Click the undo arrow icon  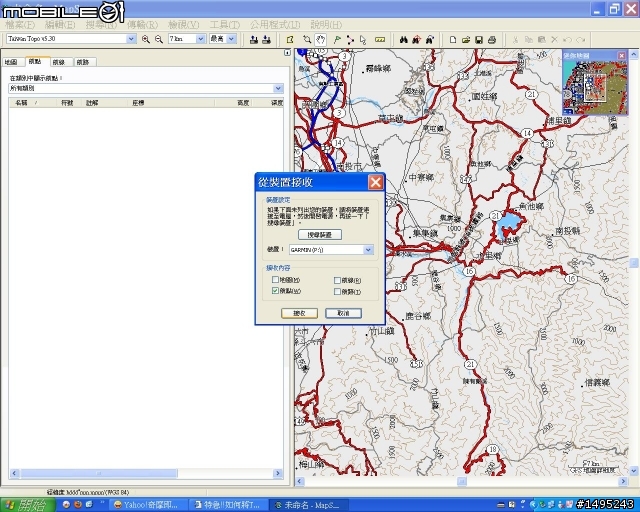click(x=567, y=40)
